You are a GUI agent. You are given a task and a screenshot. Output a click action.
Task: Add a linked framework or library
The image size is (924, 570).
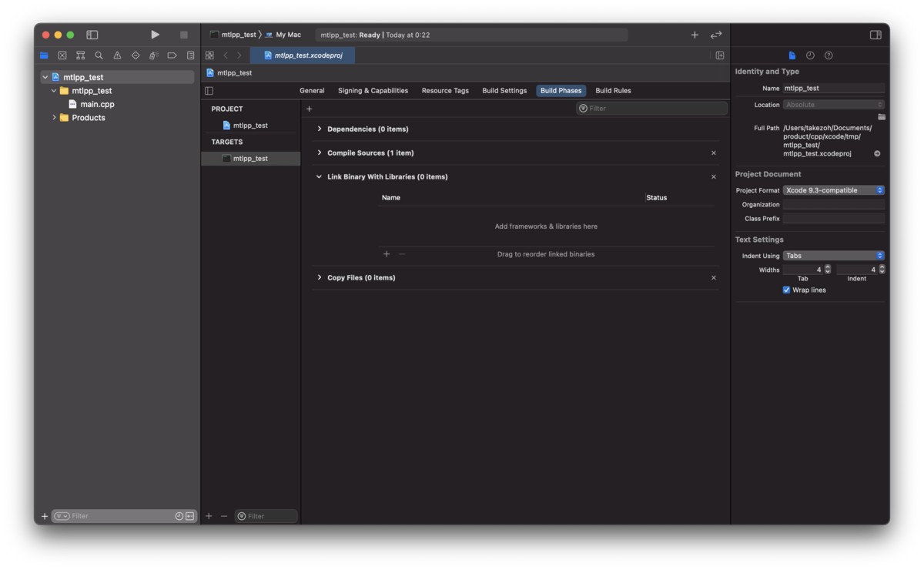(387, 254)
